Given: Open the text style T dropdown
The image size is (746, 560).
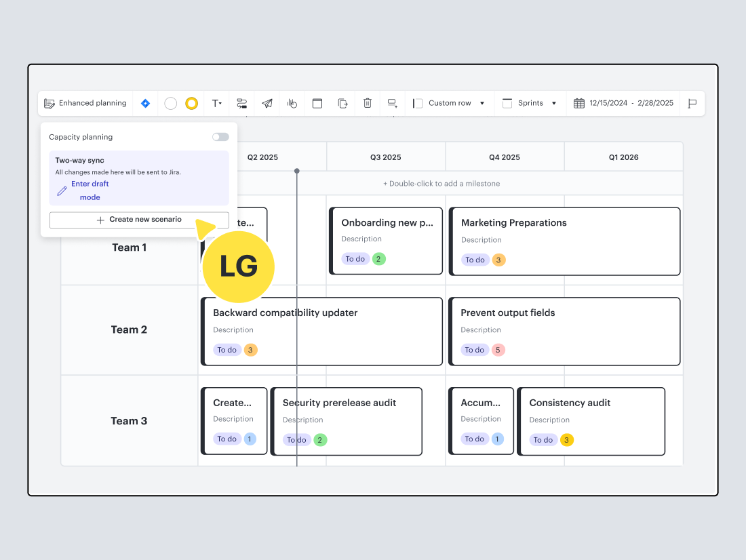Looking at the screenshot, I should 217,103.
